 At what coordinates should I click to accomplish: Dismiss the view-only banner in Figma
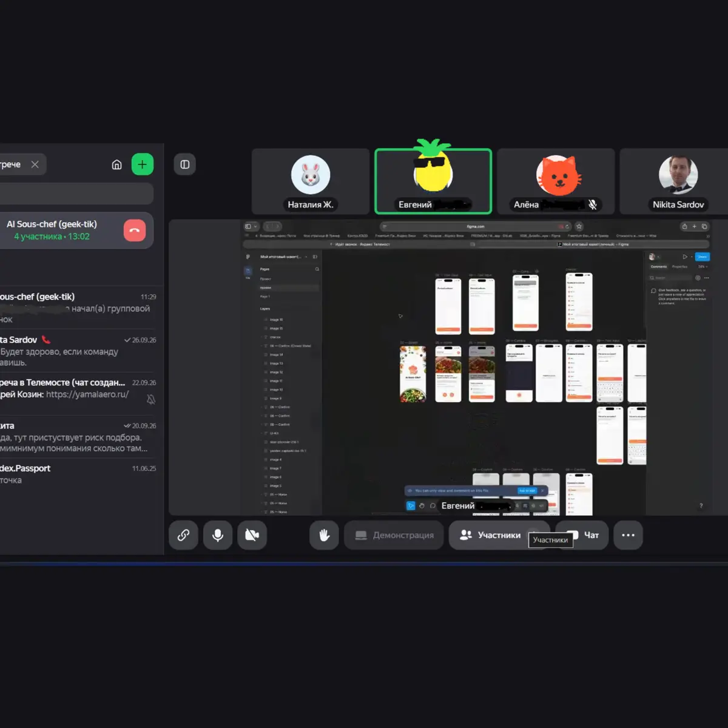click(x=542, y=490)
